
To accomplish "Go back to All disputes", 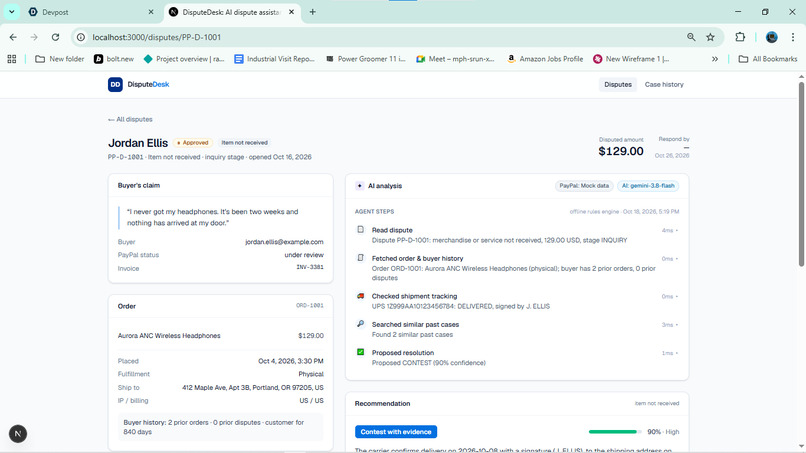I will coord(130,119).
